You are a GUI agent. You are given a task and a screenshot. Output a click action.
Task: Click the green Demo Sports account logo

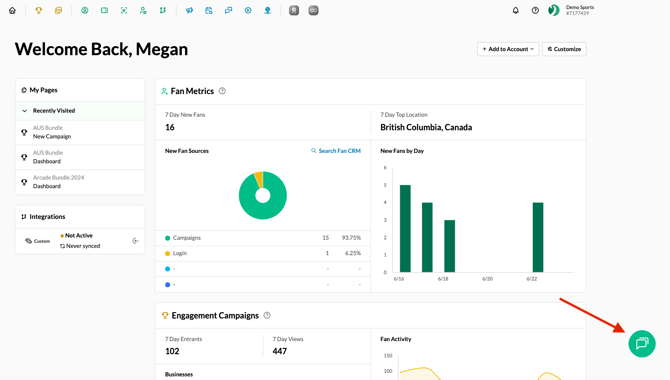[554, 10]
